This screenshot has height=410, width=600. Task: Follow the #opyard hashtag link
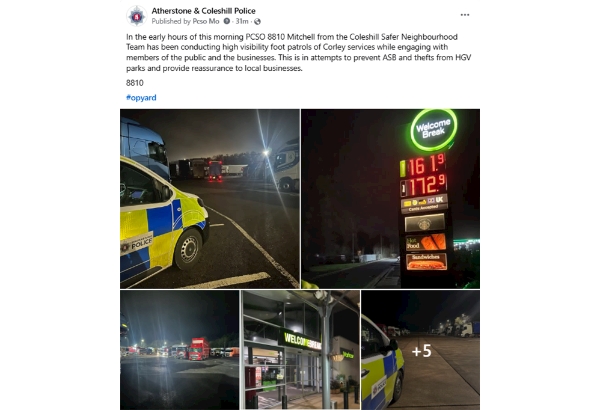[x=141, y=98]
